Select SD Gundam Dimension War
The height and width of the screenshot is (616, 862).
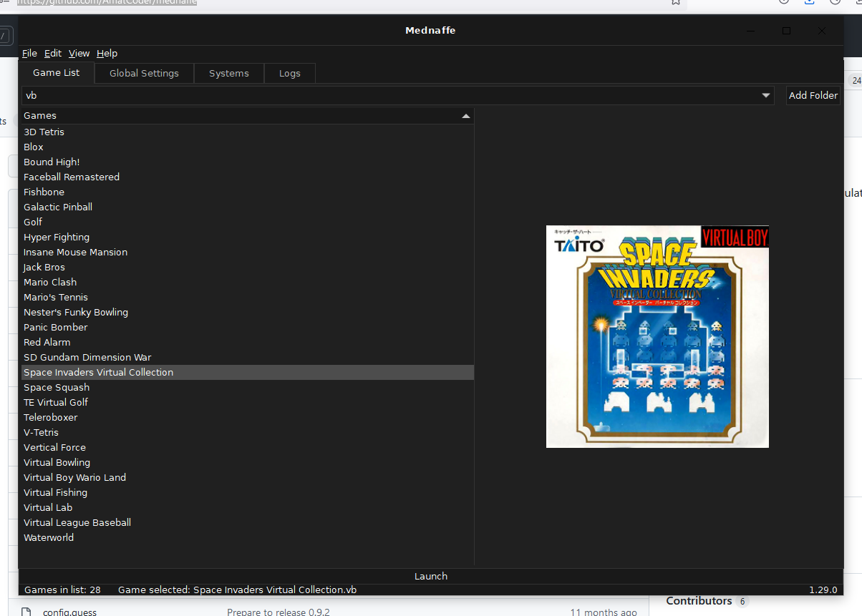(x=247, y=357)
